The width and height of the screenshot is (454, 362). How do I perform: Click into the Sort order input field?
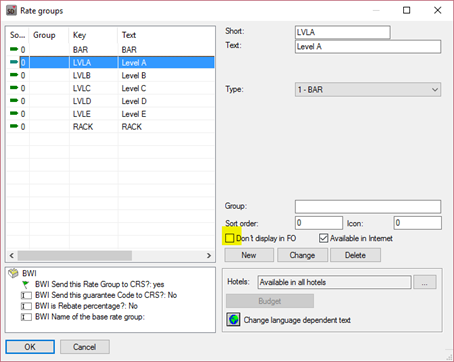tap(319, 223)
